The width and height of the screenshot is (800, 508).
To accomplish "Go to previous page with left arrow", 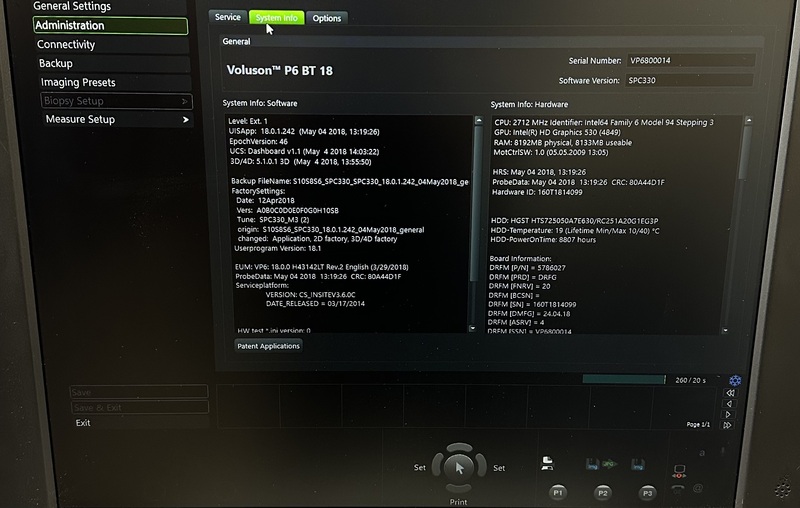I will pyautogui.click(x=730, y=404).
